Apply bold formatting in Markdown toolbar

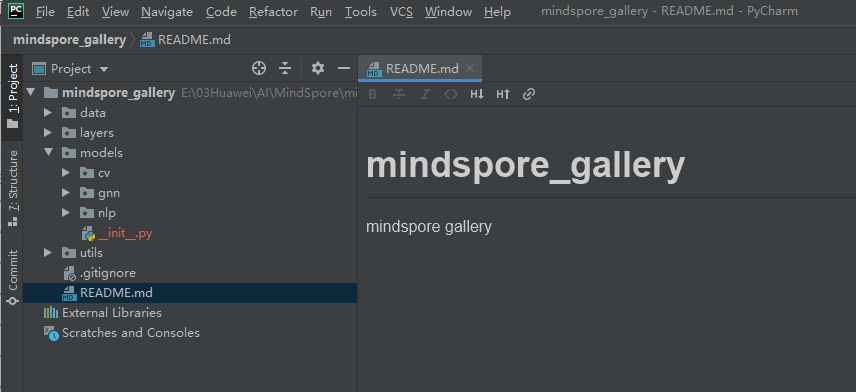373,94
